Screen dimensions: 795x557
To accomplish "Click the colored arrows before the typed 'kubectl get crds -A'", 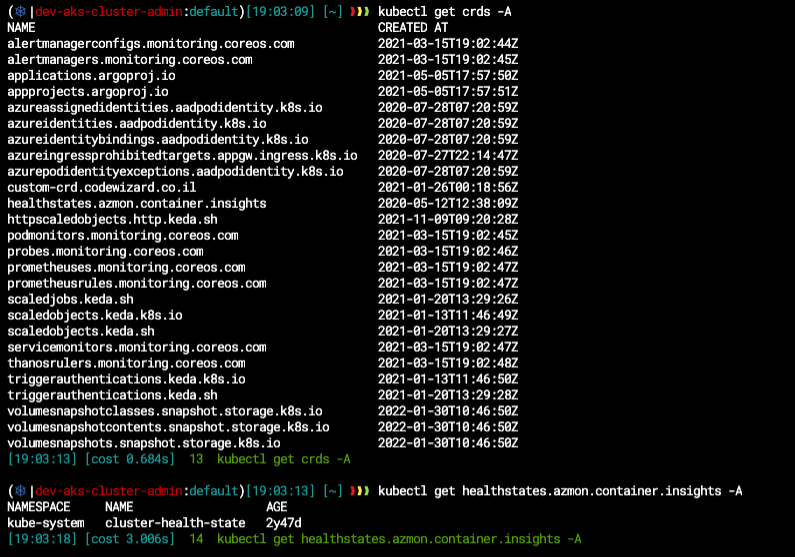I will click(359, 11).
